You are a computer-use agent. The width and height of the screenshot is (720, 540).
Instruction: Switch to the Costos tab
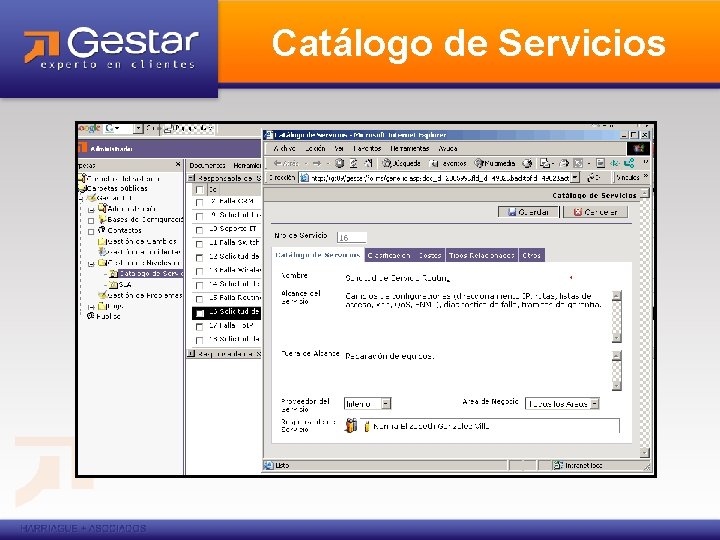coord(430,255)
